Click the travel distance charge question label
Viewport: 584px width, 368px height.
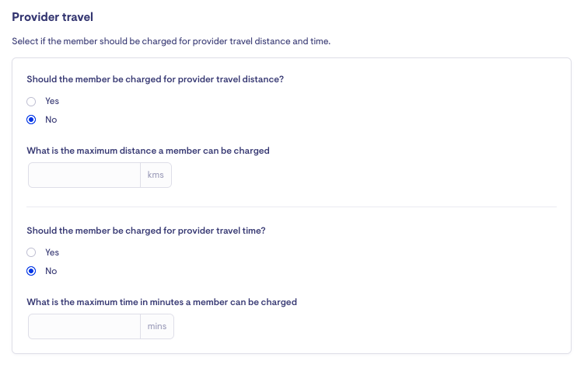point(155,79)
